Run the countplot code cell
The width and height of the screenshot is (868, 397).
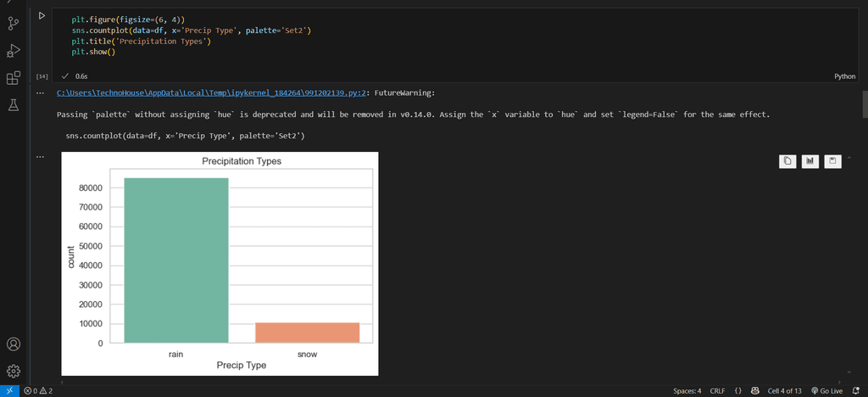point(42,15)
